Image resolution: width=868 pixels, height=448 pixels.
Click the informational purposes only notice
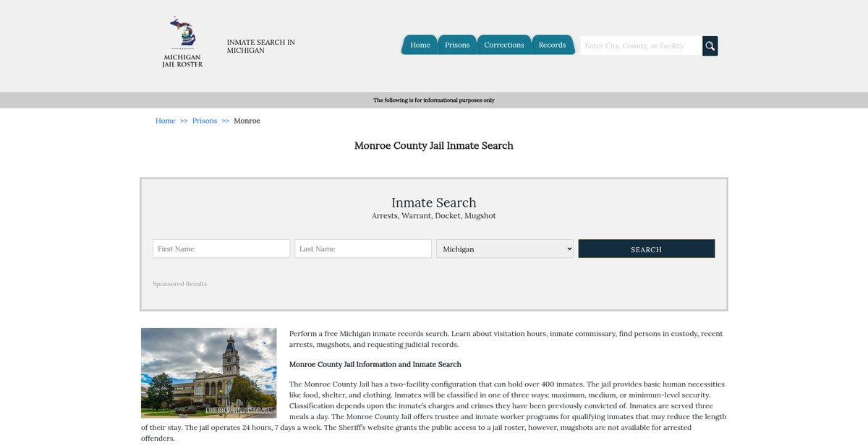(434, 100)
